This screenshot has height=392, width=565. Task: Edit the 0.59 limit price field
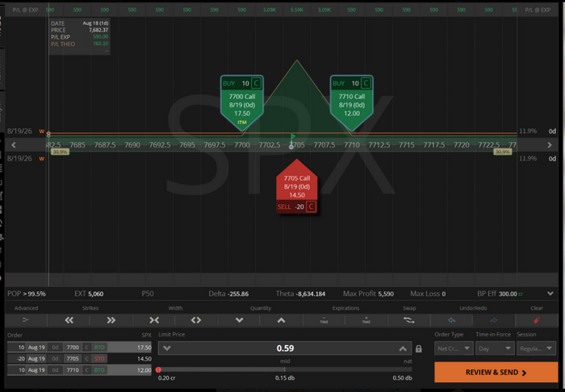pyautogui.click(x=285, y=348)
